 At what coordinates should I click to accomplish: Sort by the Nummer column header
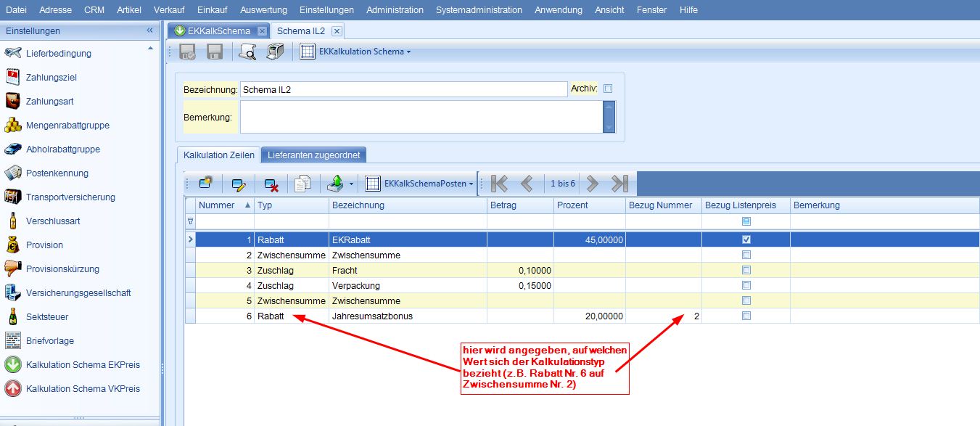click(x=225, y=205)
